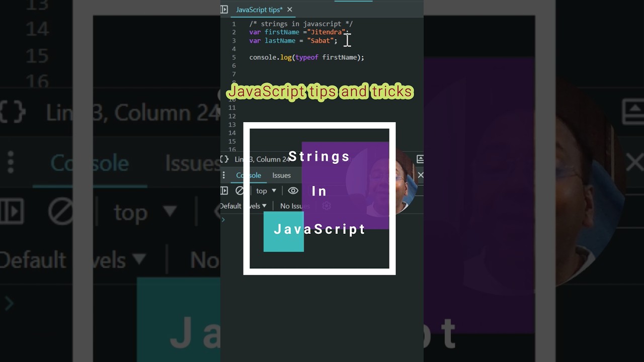The image size is (644, 362).
Task: Open the top JavaScript context dropdown
Action: (x=266, y=191)
